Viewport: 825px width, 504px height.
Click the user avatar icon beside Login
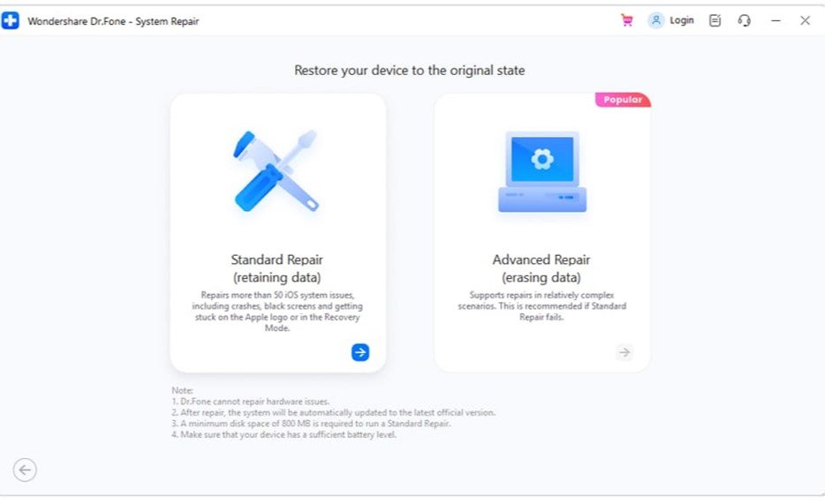coord(655,20)
